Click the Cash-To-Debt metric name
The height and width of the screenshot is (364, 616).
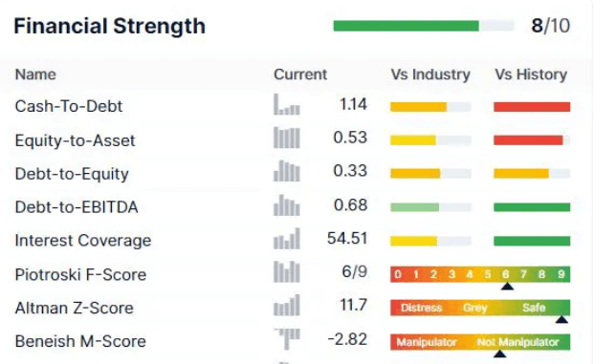[69, 106]
